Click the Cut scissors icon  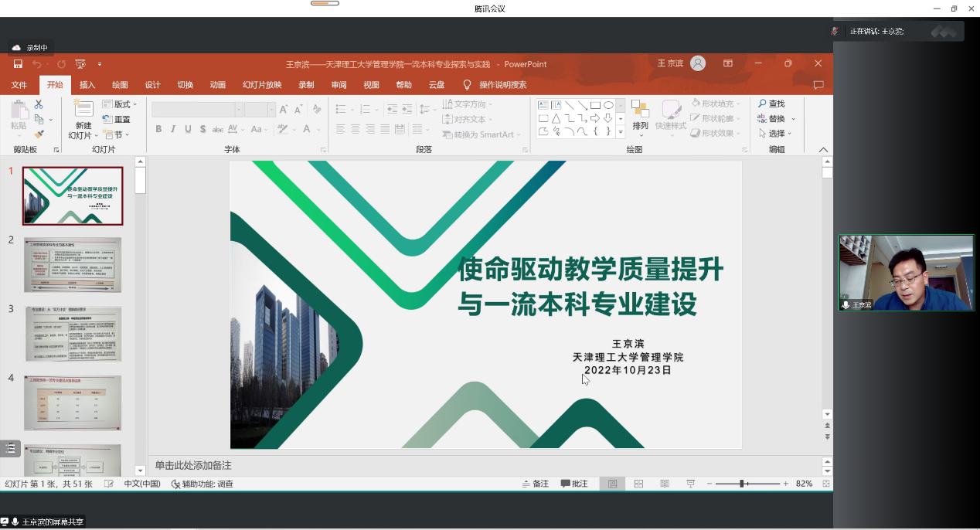click(x=39, y=104)
